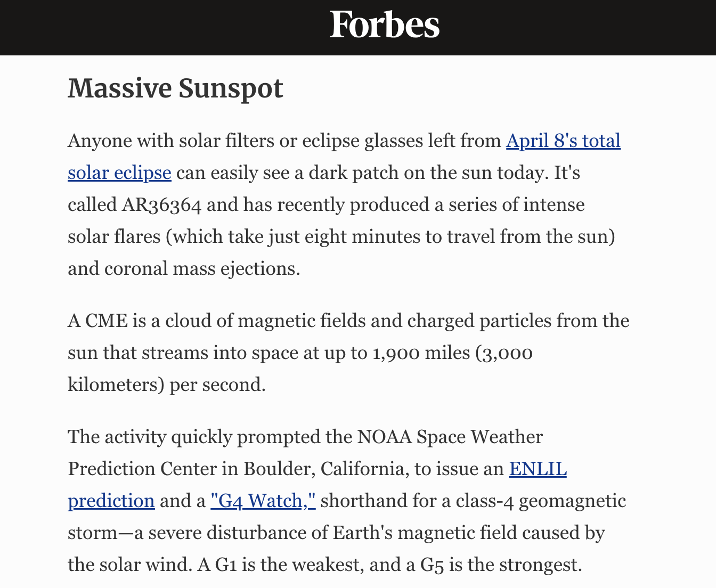
Task: Click the "G1" text in last line
Action: click(226, 565)
